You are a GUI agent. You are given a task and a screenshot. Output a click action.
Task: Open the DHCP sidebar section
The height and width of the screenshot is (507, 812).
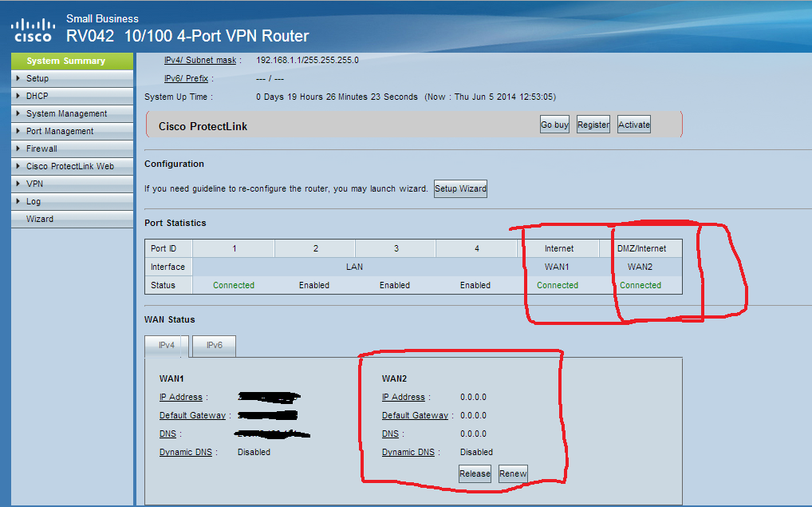tap(72, 96)
